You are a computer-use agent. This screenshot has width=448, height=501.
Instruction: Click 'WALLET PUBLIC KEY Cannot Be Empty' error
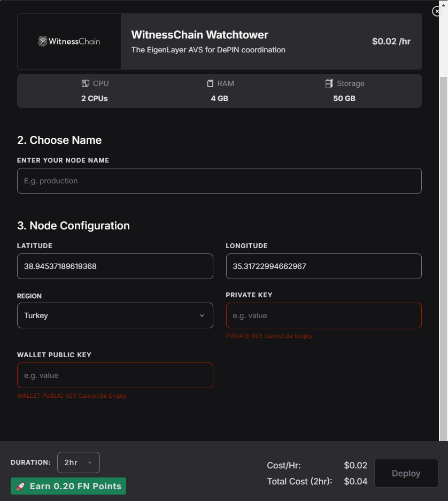pyautogui.click(x=72, y=396)
